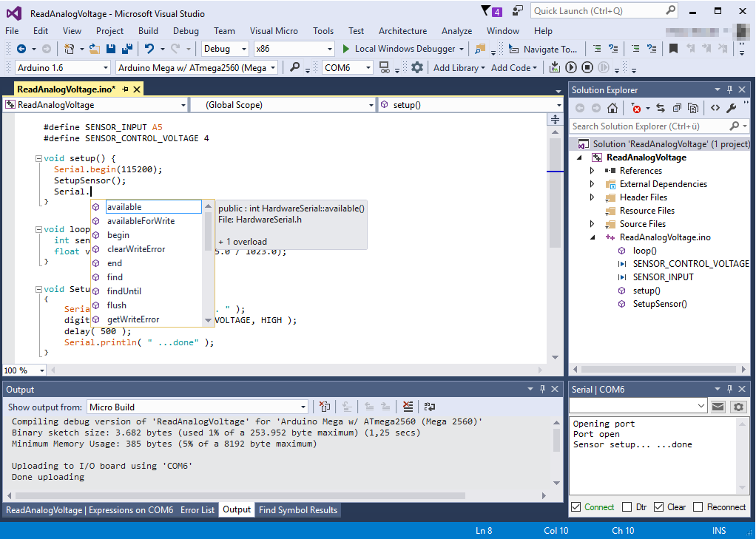756x539 pixels.
Task: Click the Local Windows Debugger button
Action: [399, 49]
